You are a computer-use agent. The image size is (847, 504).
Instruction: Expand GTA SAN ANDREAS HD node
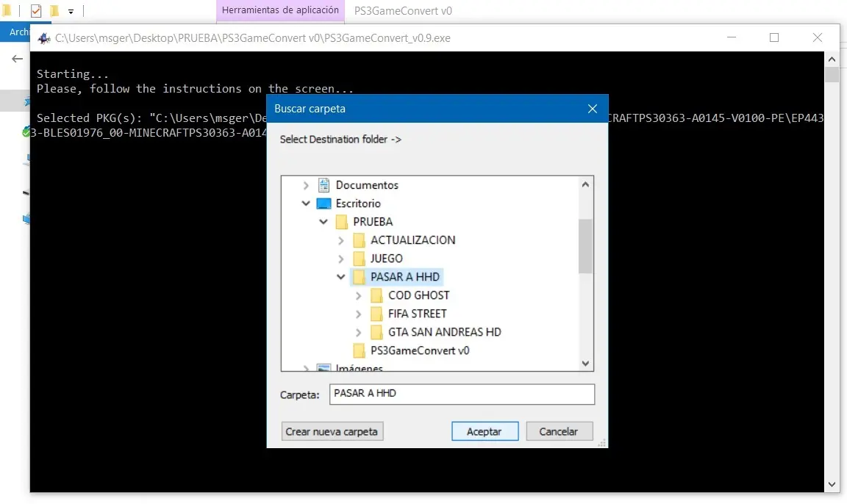click(x=358, y=332)
